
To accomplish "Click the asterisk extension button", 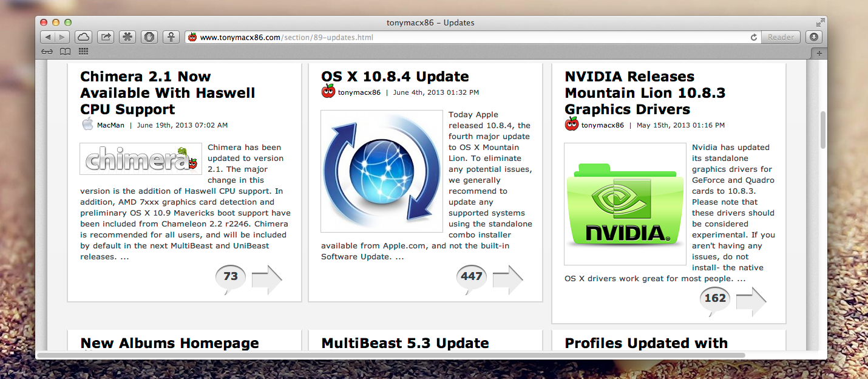I will [x=127, y=37].
